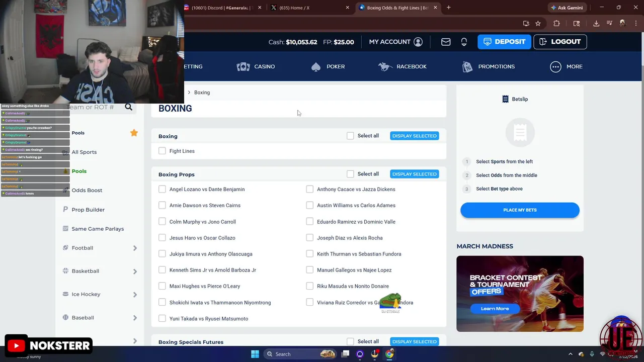Check Jesus Haro vs Oscar Collazo
The image size is (644, 362).
162,238
